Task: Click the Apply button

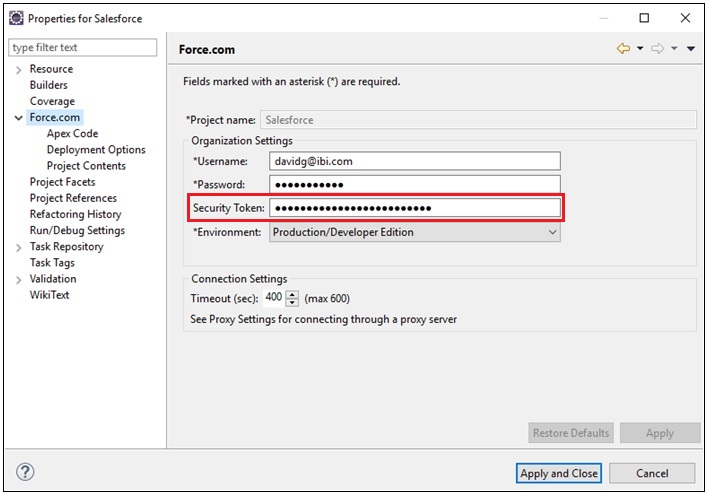Action: (x=660, y=433)
